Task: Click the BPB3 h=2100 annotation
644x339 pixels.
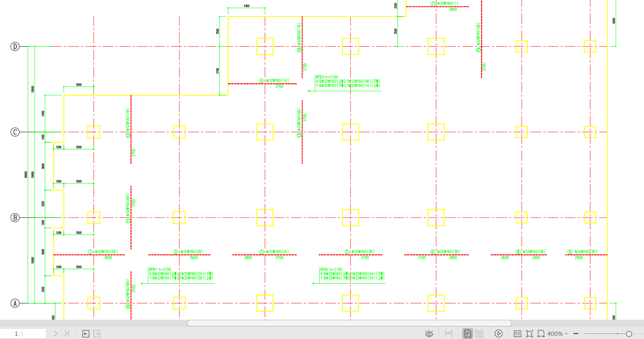Action: click(x=327, y=77)
